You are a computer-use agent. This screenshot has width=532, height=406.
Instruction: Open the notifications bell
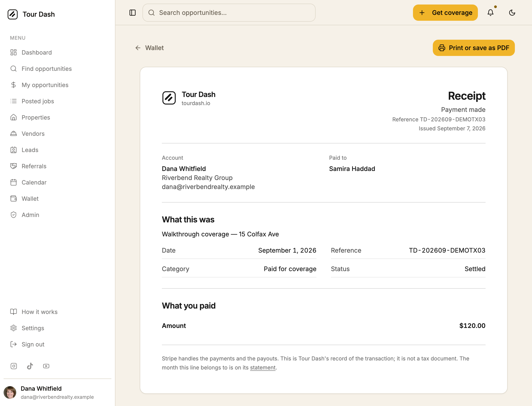[x=491, y=13]
